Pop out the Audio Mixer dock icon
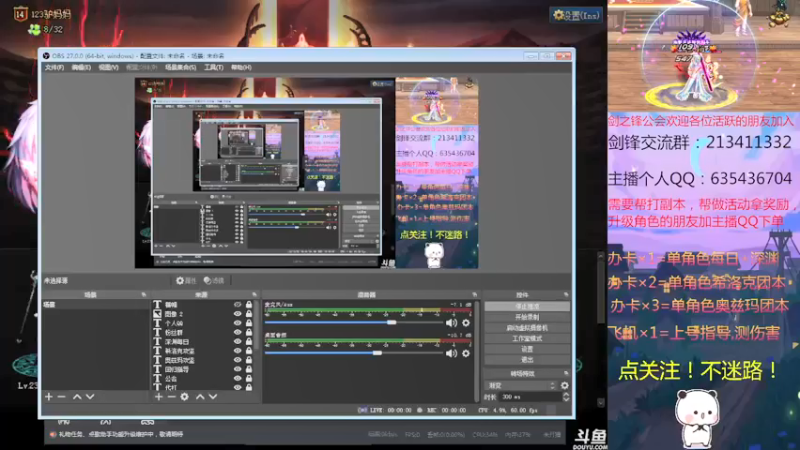The image size is (800, 450). point(474,295)
